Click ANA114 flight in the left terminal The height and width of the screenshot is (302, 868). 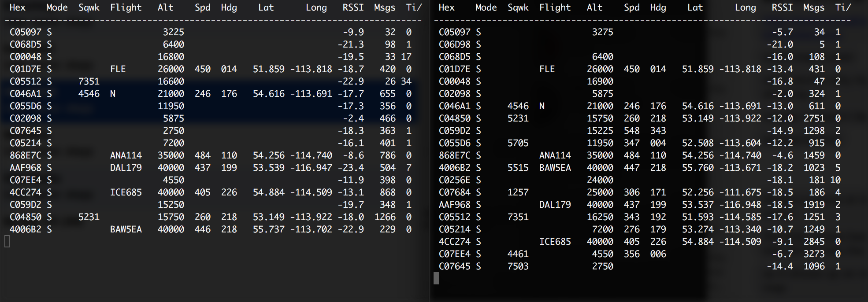[126, 155]
